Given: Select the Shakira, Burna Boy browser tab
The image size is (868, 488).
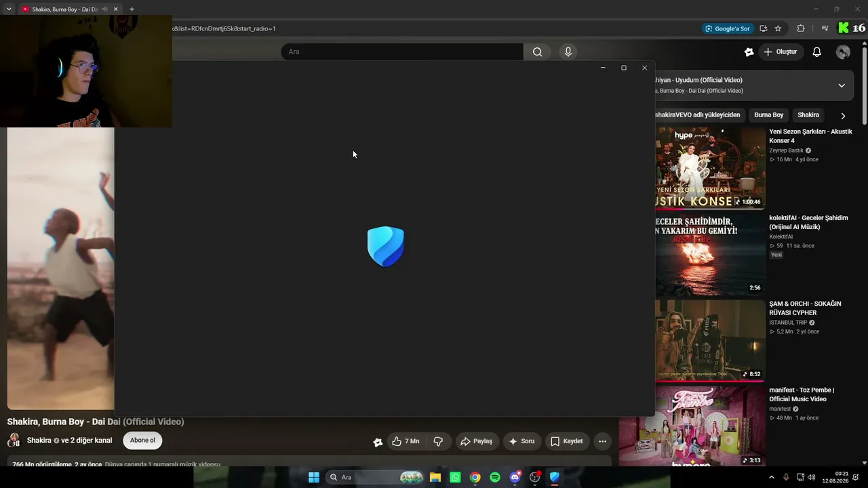Looking at the screenshot, I should click(x=64, y=9).
